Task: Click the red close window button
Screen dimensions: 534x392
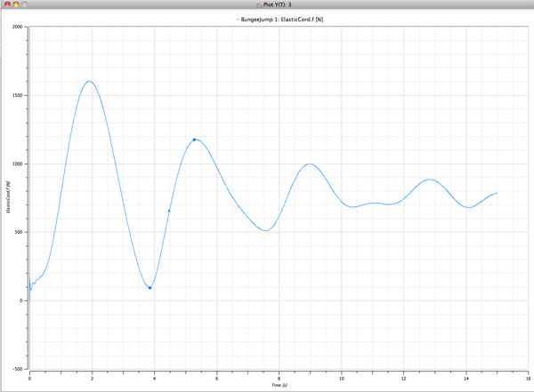Action: tap(7, 4)
